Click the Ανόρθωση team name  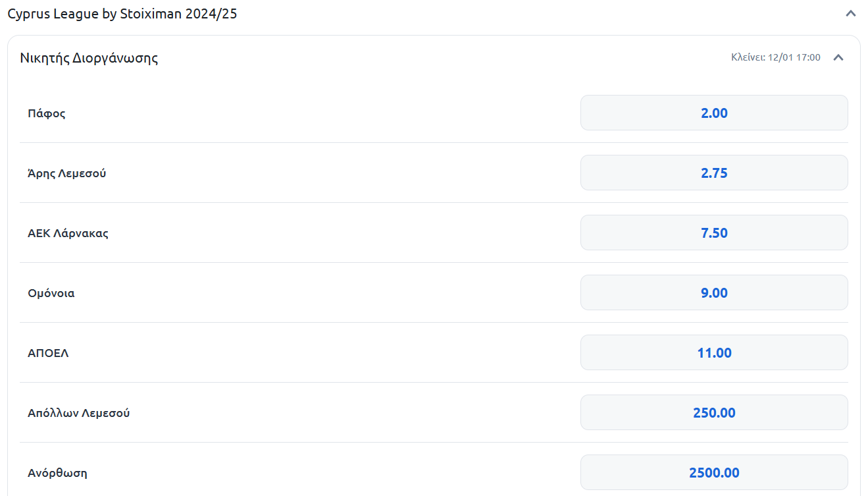57,473
